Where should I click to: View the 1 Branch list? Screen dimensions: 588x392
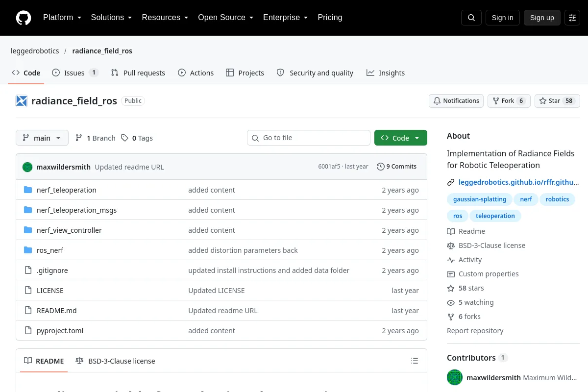click(95, 138)
